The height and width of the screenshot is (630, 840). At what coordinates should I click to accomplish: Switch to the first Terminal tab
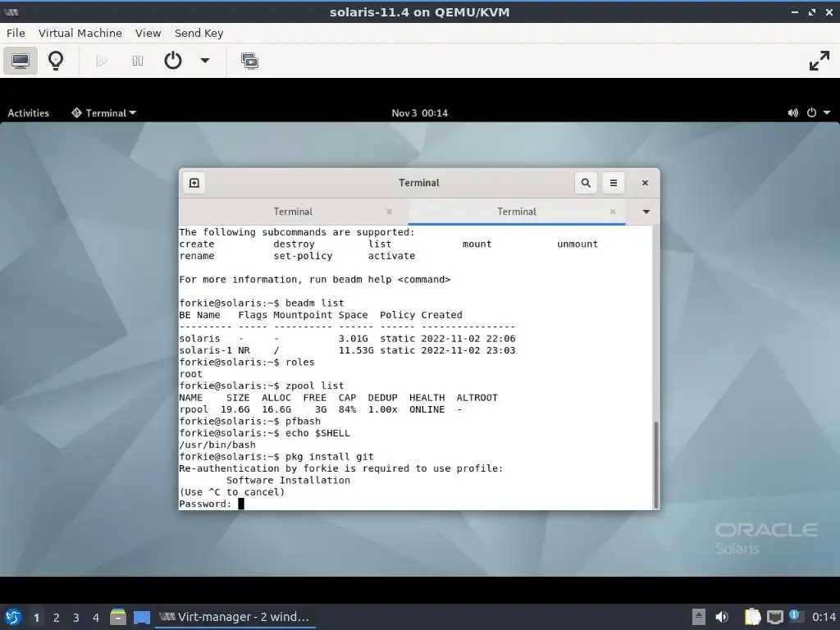pos(293,212)
